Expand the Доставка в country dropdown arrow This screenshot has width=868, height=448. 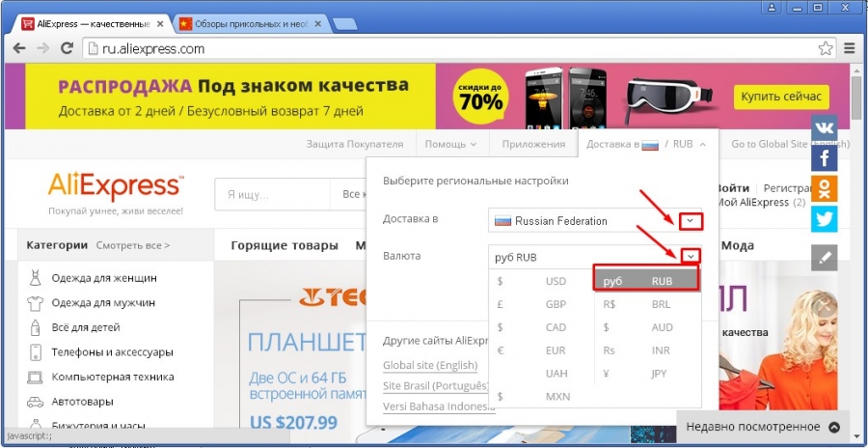(x=690, y=221)
